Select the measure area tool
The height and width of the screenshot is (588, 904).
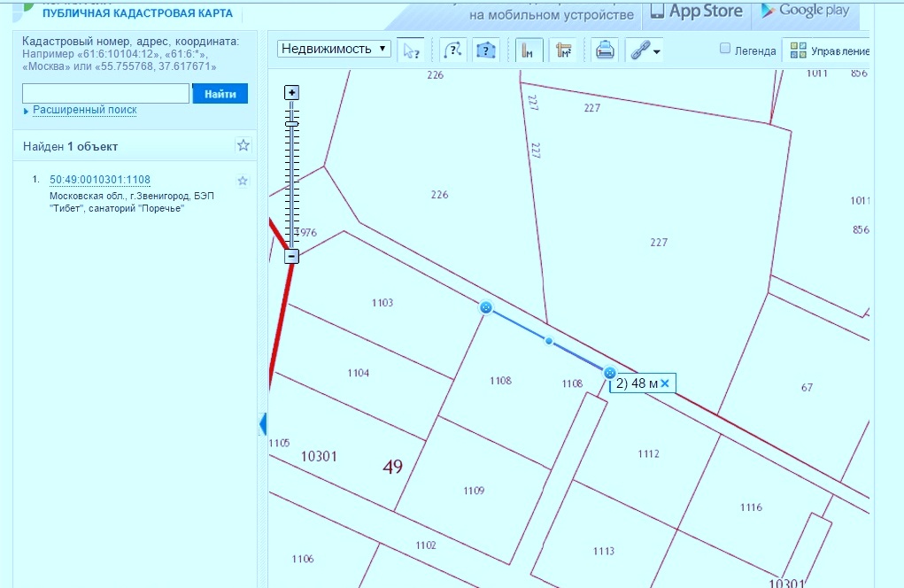point(563,50)
